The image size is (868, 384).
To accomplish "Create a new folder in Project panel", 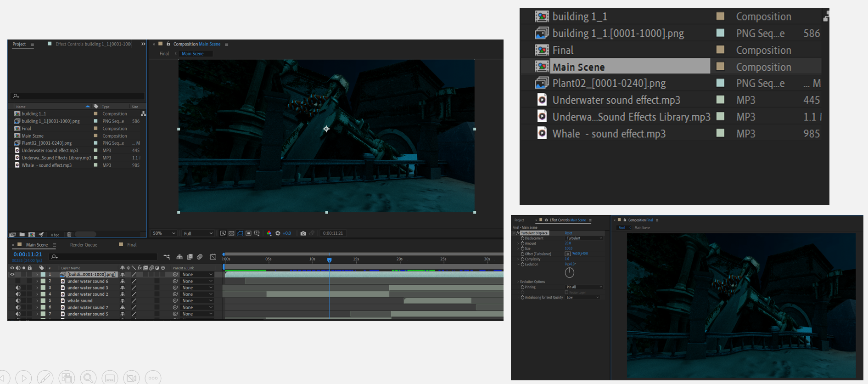I will [22, 234].
